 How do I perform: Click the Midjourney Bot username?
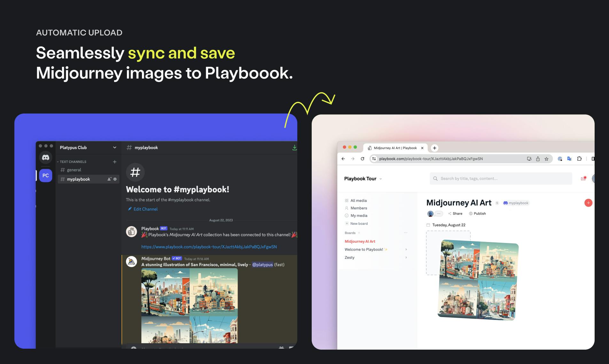[156, 259]
